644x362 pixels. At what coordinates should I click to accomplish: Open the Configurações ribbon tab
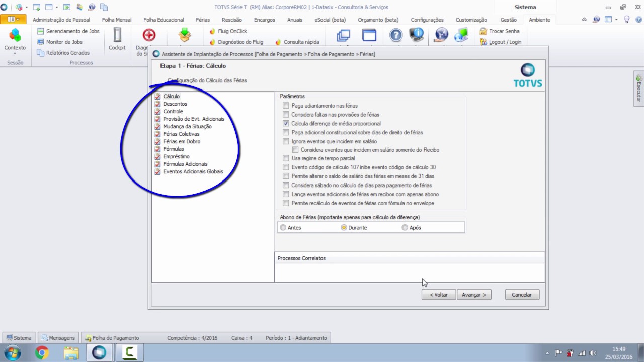click(427, 20)
